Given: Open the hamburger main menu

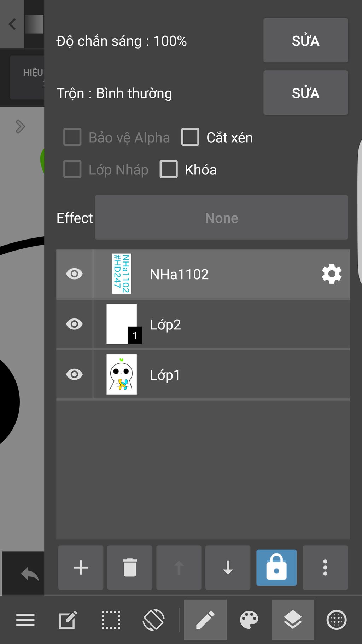Looking at the screenshot, I should tap(25, 620).
